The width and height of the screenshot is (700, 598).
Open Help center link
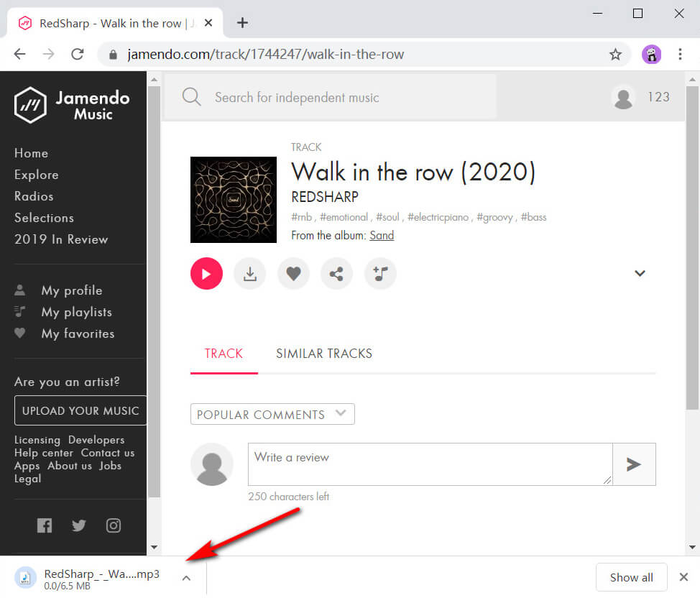(44, 453)
